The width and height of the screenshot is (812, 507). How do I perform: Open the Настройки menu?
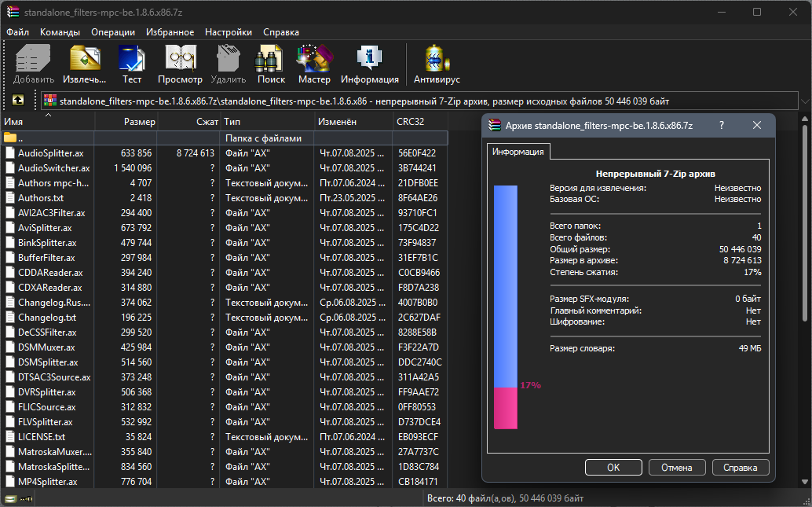point(229,32)
